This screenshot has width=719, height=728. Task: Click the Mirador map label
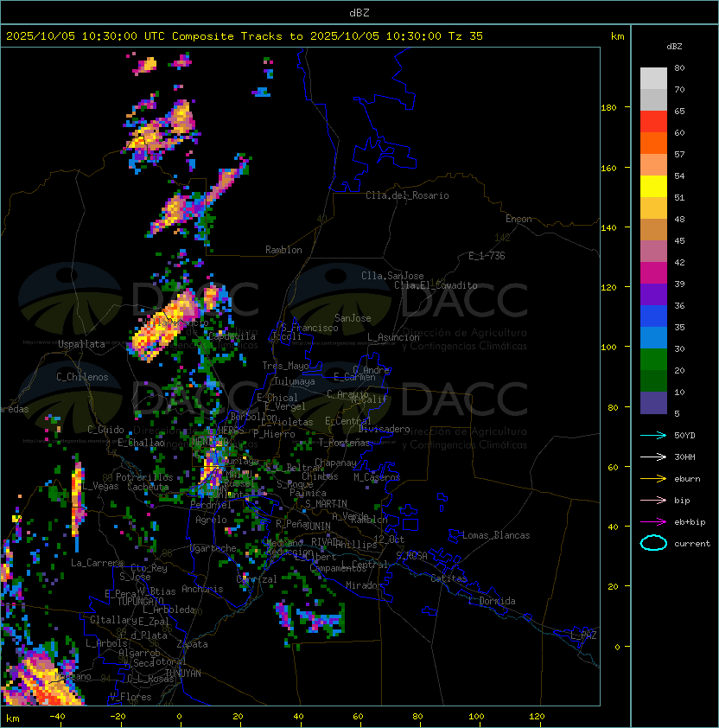365,585
